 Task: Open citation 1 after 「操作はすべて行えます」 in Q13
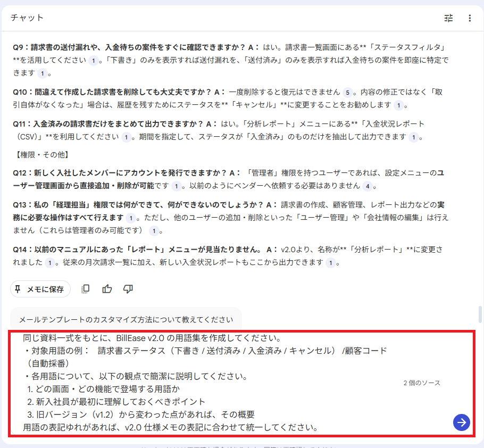click(131, 218)
